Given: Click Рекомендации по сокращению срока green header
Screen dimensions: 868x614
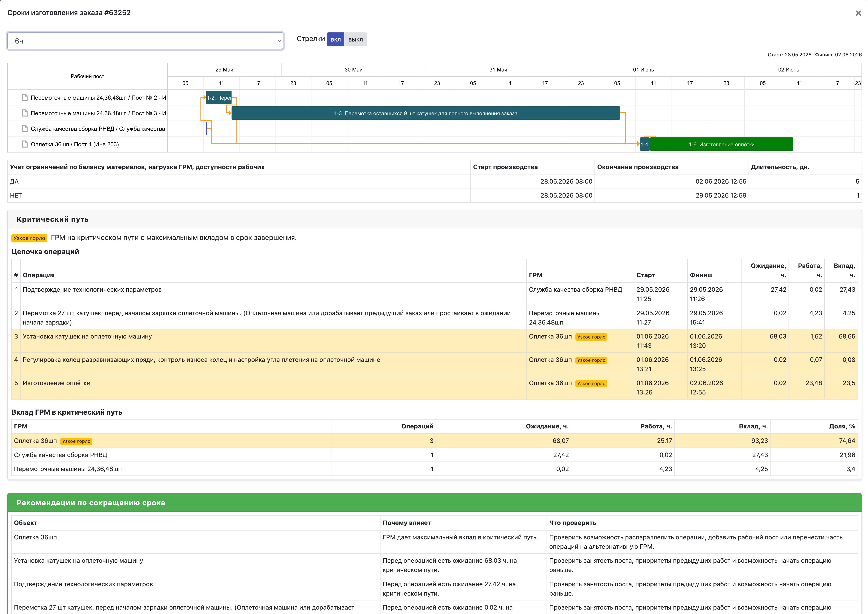Looking at the screenshot, I should point(434,503).
